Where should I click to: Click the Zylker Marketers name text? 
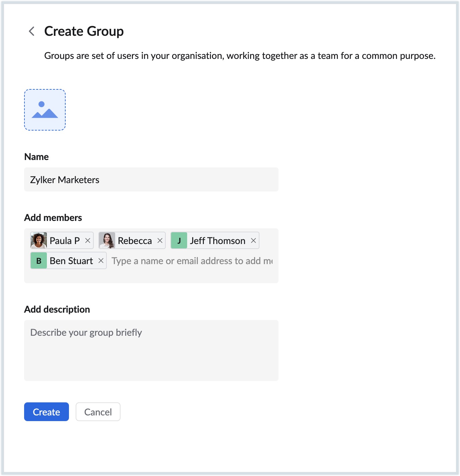coord(64,179)
